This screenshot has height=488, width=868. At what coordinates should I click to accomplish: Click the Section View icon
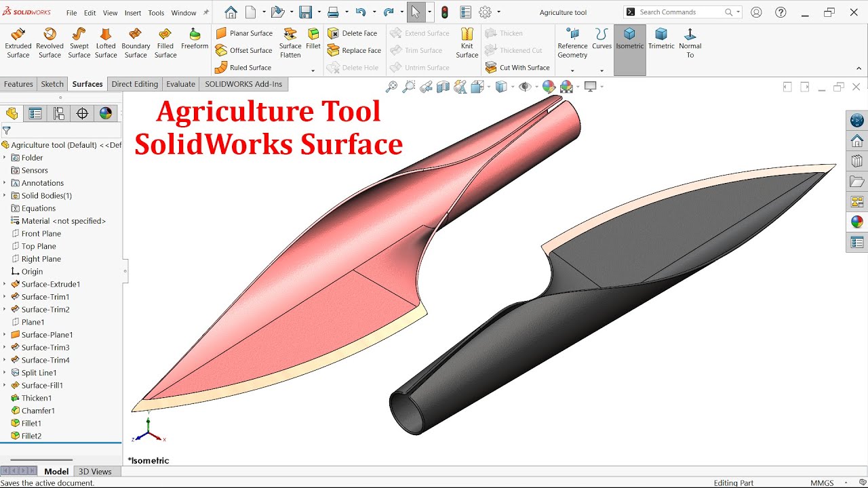(443, 87)
